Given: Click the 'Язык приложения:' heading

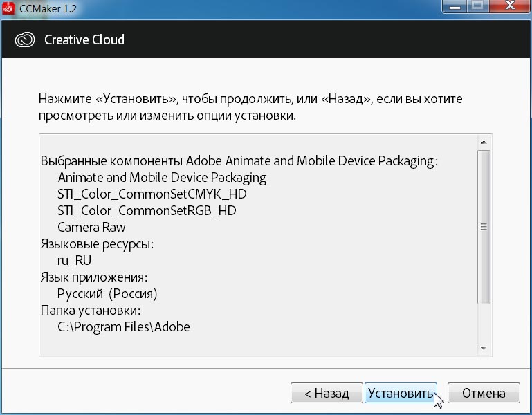Looking at the screenshot, I should point(94,277).
